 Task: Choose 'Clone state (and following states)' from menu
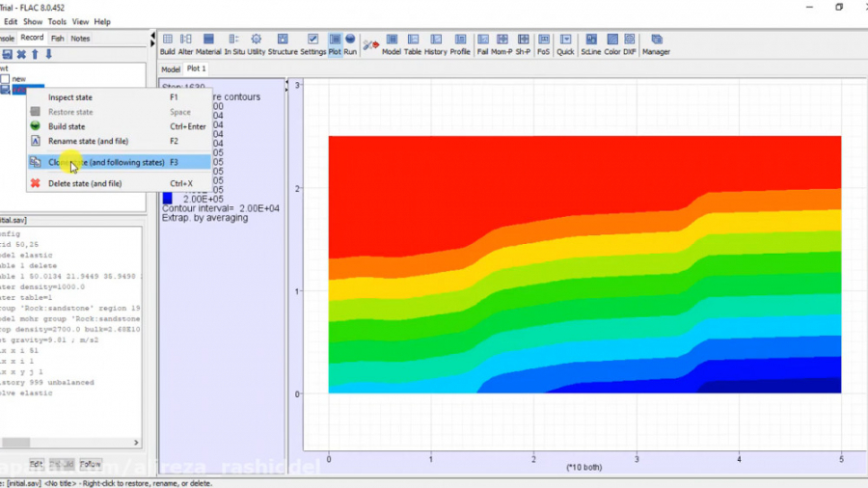coord(106,162)
